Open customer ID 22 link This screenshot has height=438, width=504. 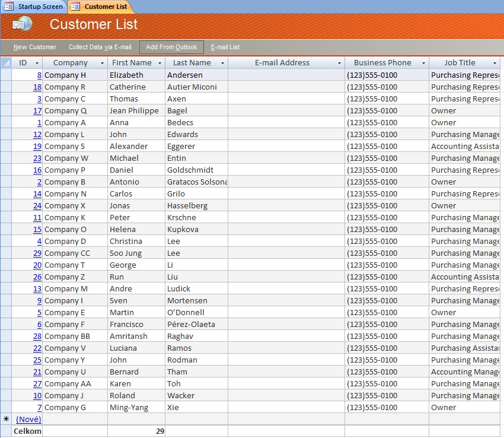[37, 348]
